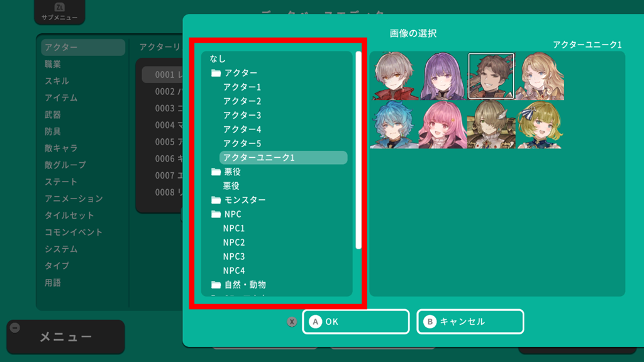Collapse the 悪役 folder icon
The width and height of the screenshot is (644, 362).
click(216, 172)
